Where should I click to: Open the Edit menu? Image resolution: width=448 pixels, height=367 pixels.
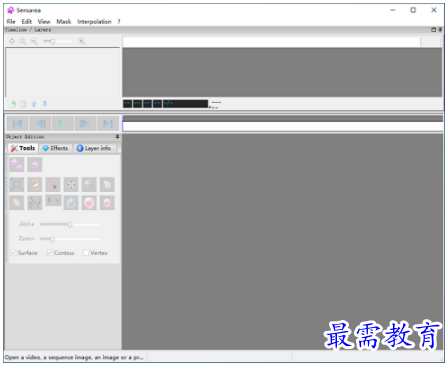pos(27,22)
